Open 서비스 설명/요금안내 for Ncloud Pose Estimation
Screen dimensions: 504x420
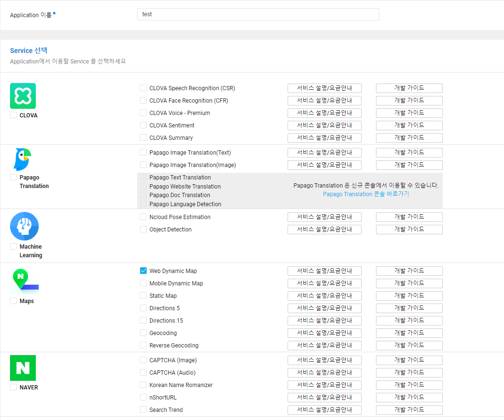click(x=325, y=217)
